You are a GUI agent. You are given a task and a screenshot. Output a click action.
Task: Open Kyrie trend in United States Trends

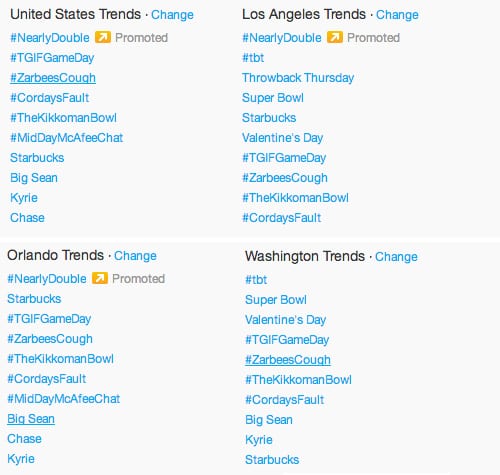point(24,198)
